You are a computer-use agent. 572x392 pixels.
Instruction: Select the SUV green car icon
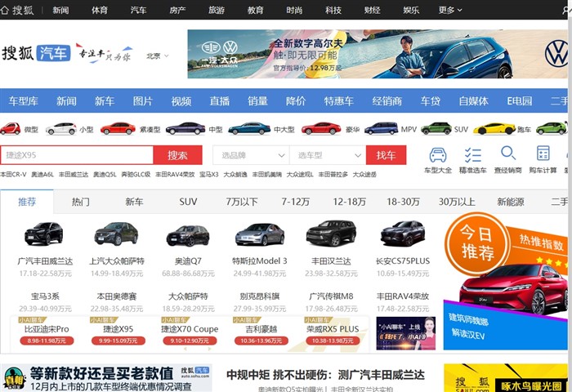436,129
